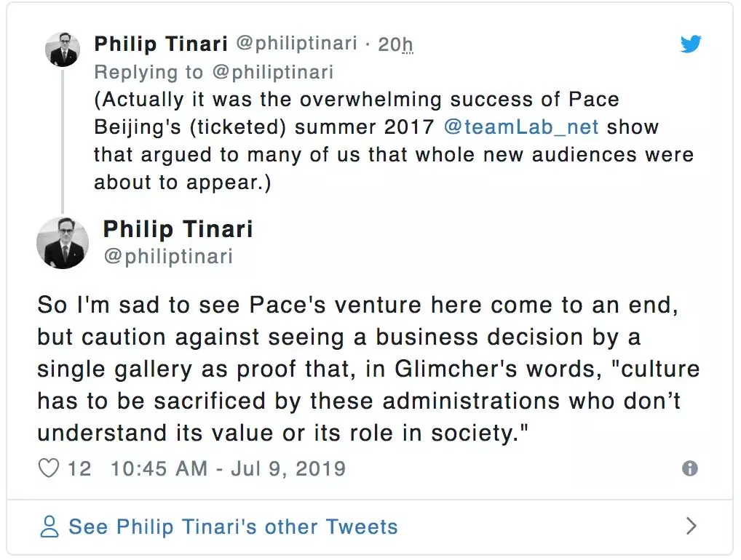The image size is (741, 560).
Task: Click the main tweet's Philip Tinari author name
Action: coord(178,229)
